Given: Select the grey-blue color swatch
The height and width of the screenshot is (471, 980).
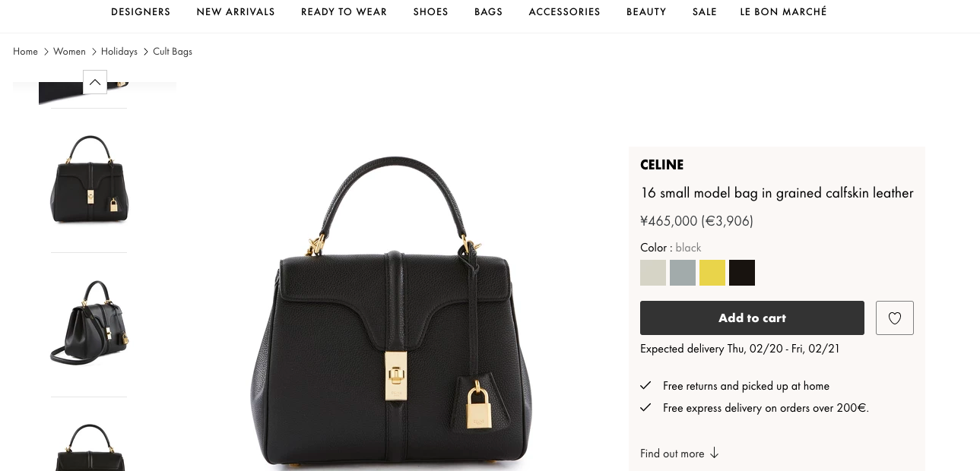Looking at the screenshot, I should [683, 273].
